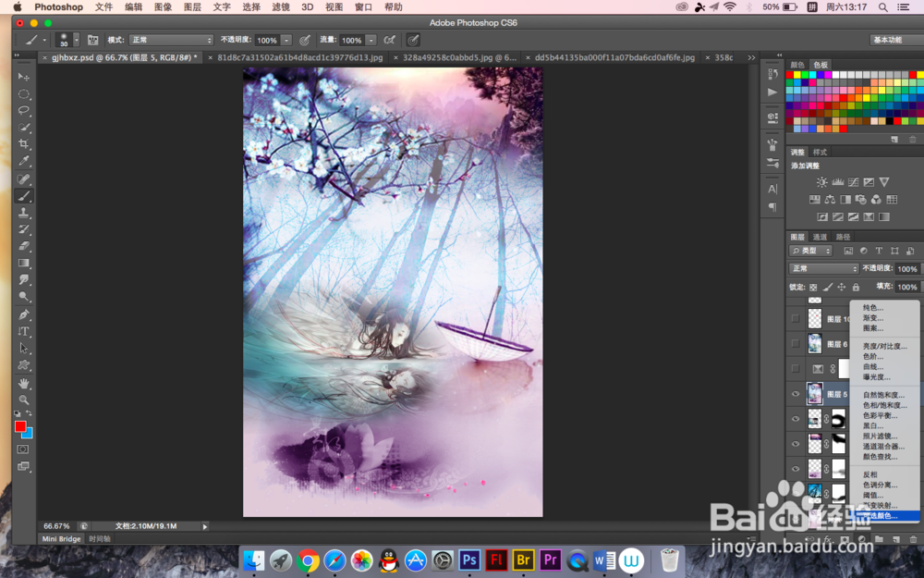
Task: Toggle pressure control for opacity
Action: point(305,40)
